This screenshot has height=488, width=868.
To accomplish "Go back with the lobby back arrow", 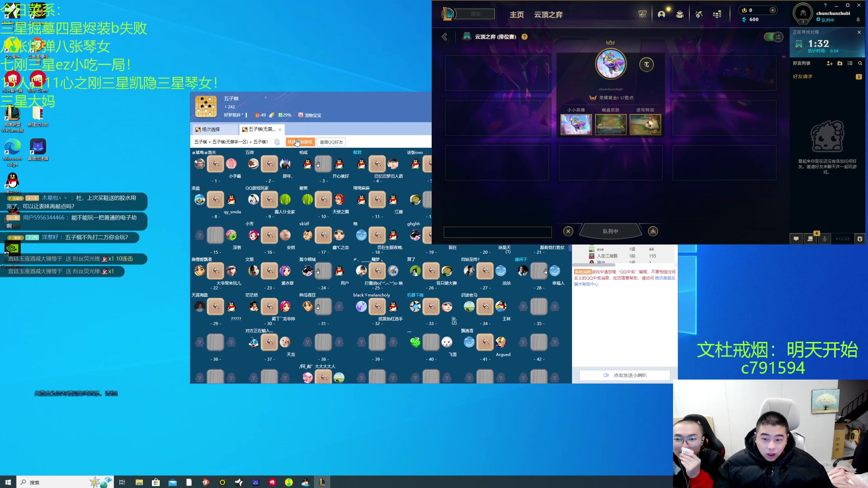I will point(445,37).
